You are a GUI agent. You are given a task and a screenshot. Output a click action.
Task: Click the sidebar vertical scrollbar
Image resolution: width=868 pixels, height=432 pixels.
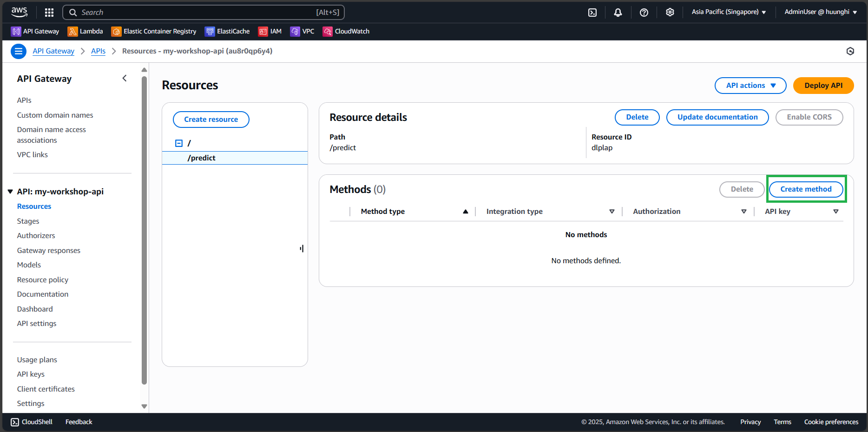pyautogui.click(x=144, y=231)
